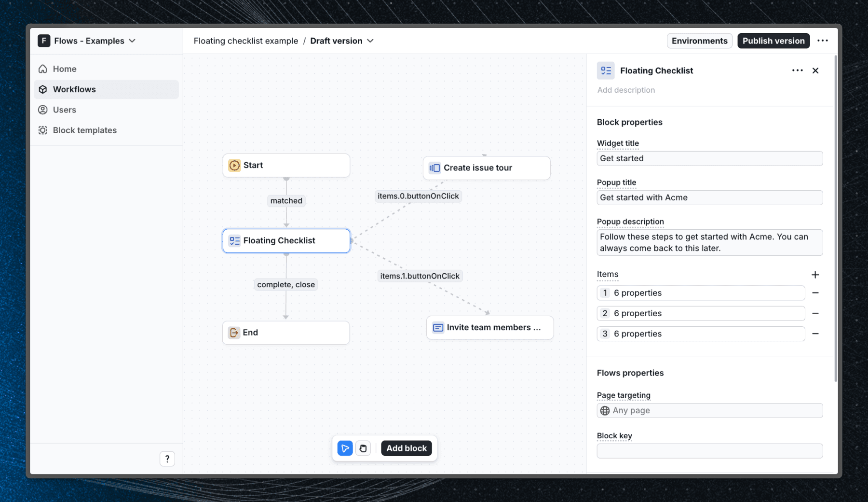Click the Publish version button
This screenshot has height=502, width=868.
pos(773,41)
